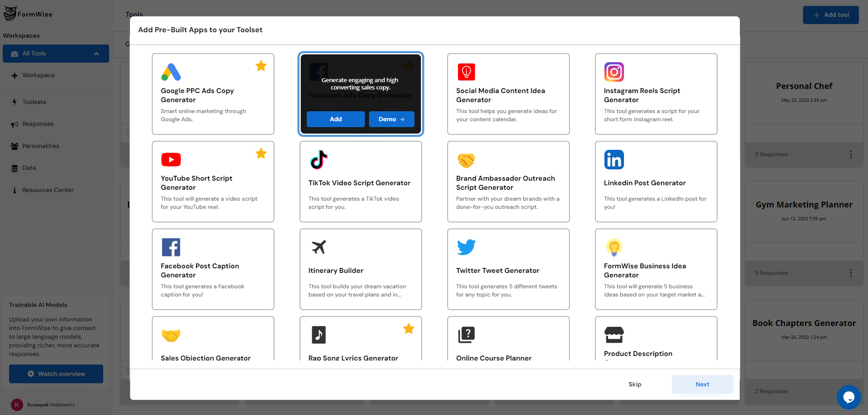Select the lightbulb icon on Business Idea Generator
The width and height of the screenshot is (868, 415).
pos(614,247)
